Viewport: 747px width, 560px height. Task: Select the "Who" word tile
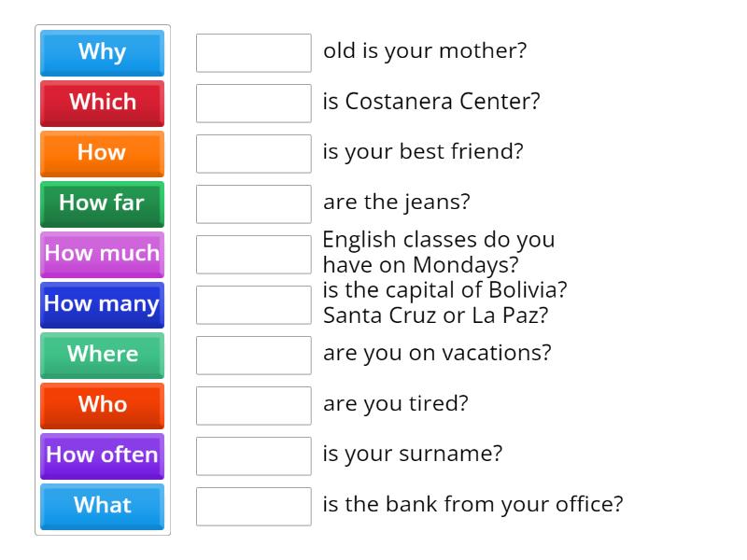pyautogui.click(x=102, y=405)
